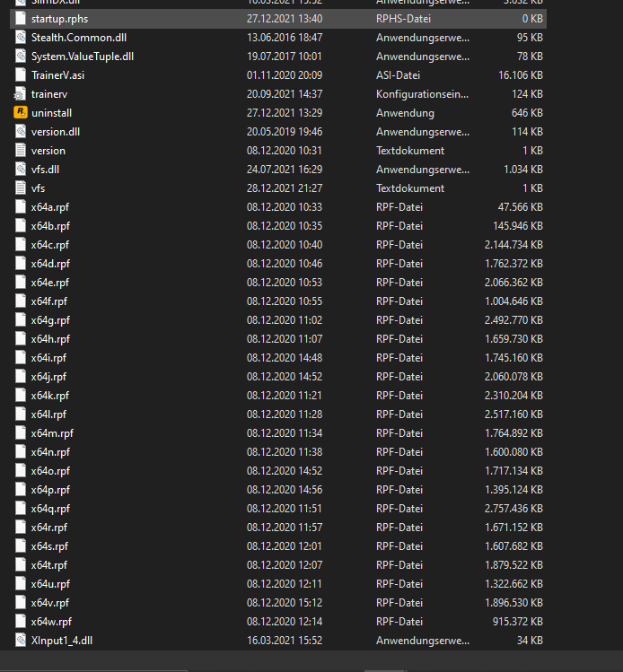Click the RPHS-Datei type cell
Screen dimensions: 623x672
click(403, 19)
